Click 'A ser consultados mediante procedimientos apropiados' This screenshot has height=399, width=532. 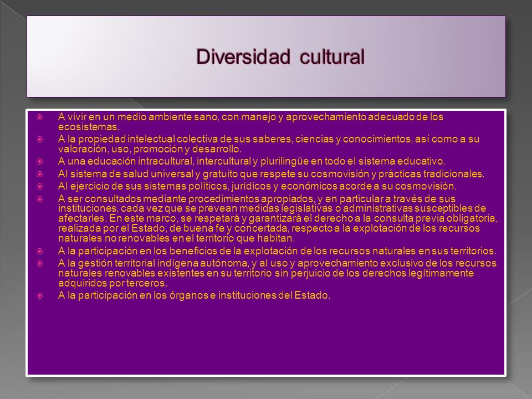187,198
